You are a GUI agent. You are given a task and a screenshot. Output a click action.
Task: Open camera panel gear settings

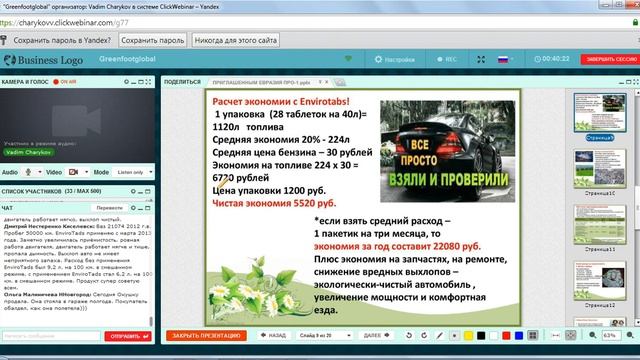click(126, 82)
